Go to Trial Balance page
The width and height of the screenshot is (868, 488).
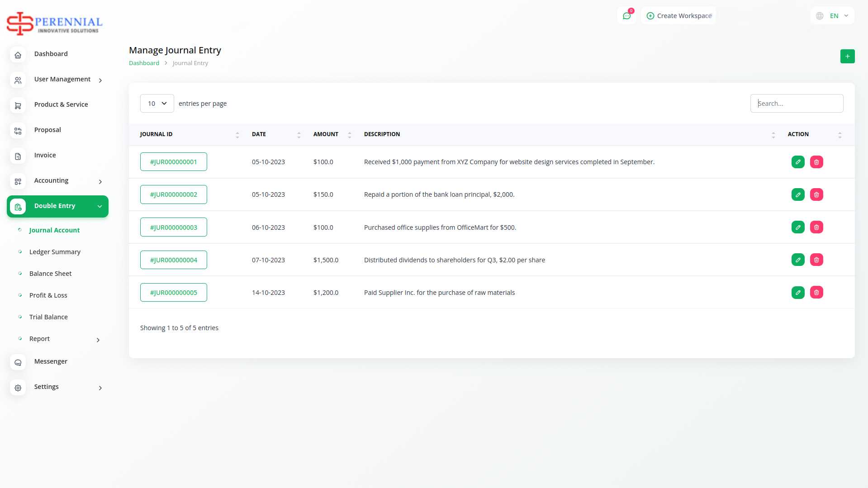[x=48, y=317]
